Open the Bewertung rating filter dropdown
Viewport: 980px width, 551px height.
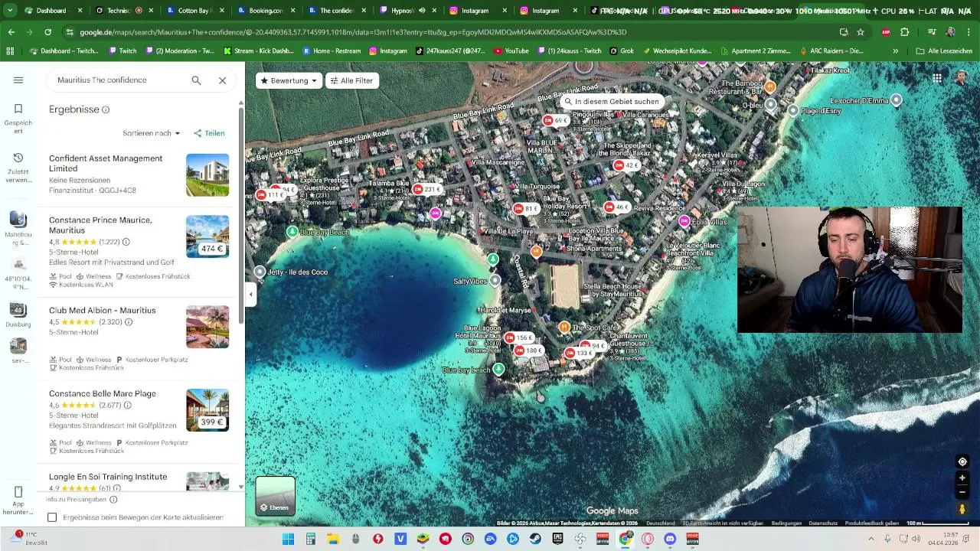pos(289,80)
